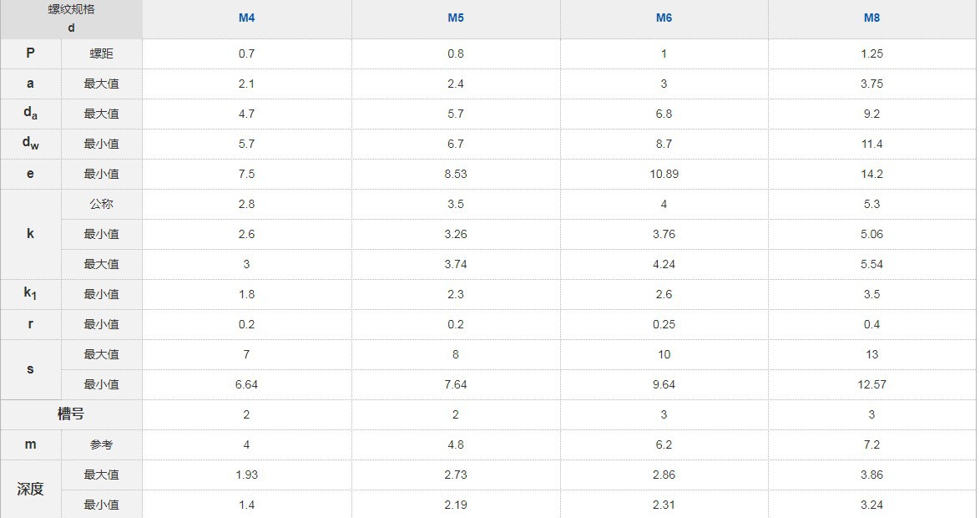Select the M6 thread specification link

click(664, 18)
